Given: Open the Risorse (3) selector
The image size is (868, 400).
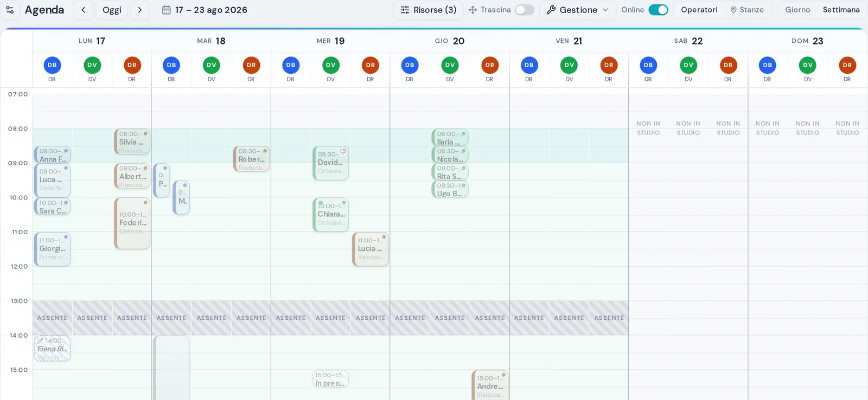Looking at the screenshot, I should [x=429, y=10].
